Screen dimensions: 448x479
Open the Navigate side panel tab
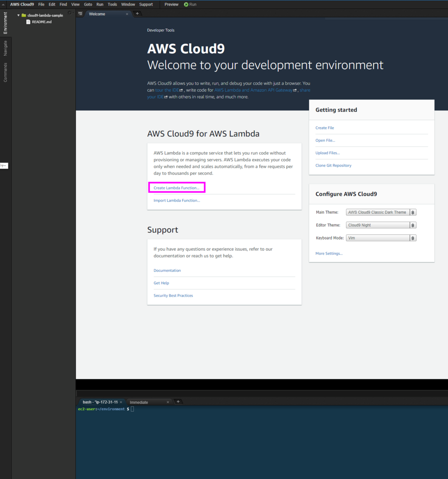point(5,48)
